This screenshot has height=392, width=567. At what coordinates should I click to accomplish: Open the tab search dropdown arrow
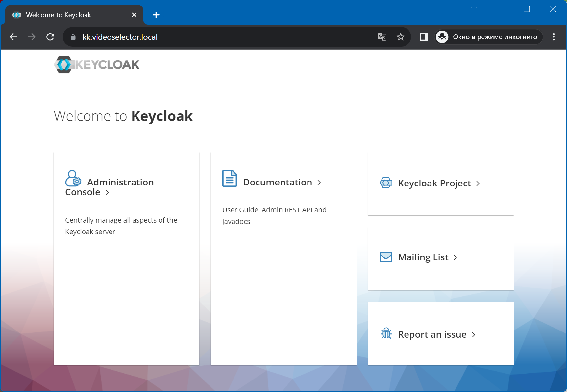tap(474, 9)
